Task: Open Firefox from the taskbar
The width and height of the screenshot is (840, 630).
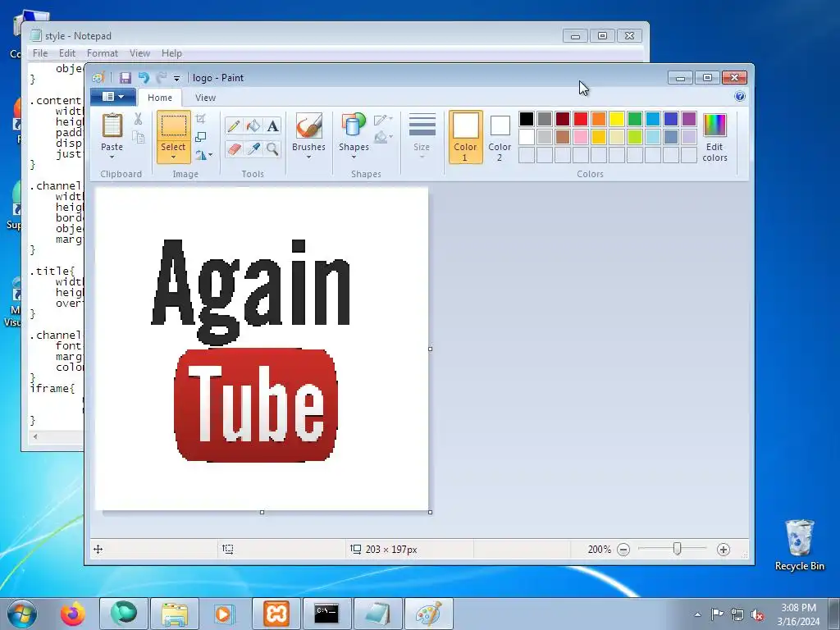Action: pos(72,614)
